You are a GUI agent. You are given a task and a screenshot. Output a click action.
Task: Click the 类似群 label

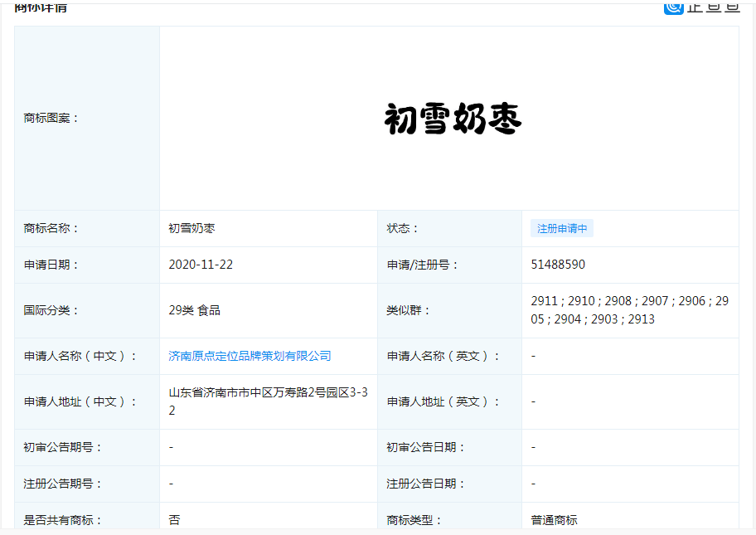[x=408, y=310]
